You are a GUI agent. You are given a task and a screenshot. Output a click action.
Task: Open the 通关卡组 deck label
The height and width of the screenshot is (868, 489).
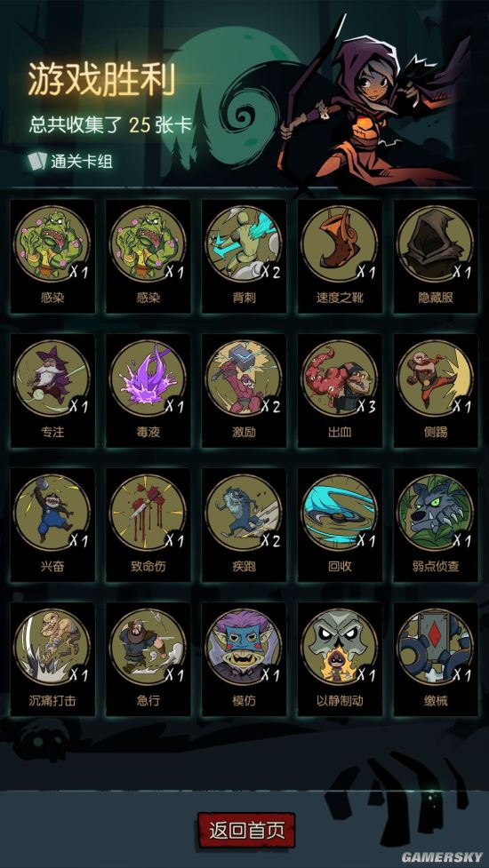[71, 161]
